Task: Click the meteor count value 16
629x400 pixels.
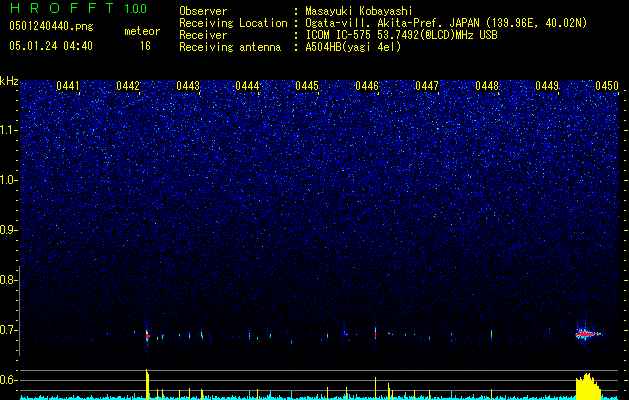Action: (x=145, y=46)
